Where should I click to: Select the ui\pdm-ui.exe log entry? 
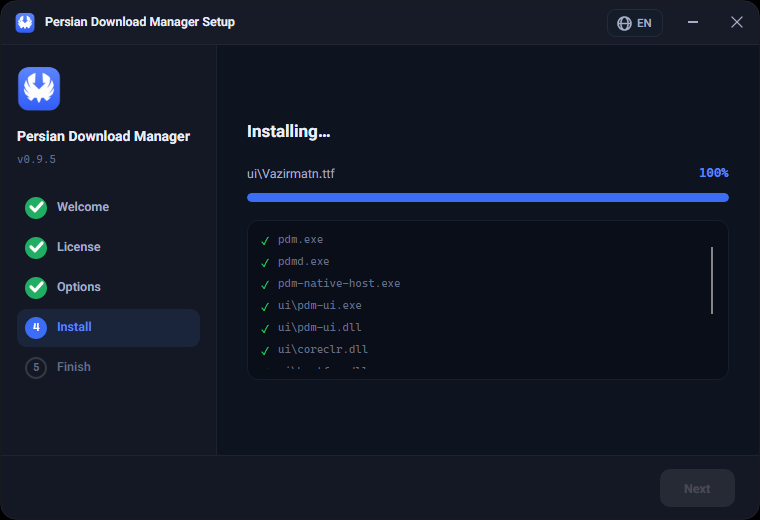click(319, 305)
